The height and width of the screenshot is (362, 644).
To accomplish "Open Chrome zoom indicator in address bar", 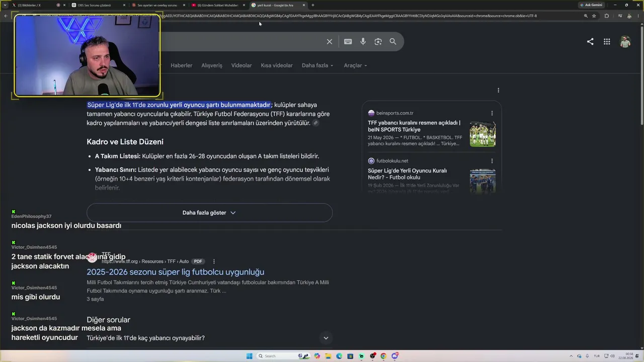I will click(586, 16).
